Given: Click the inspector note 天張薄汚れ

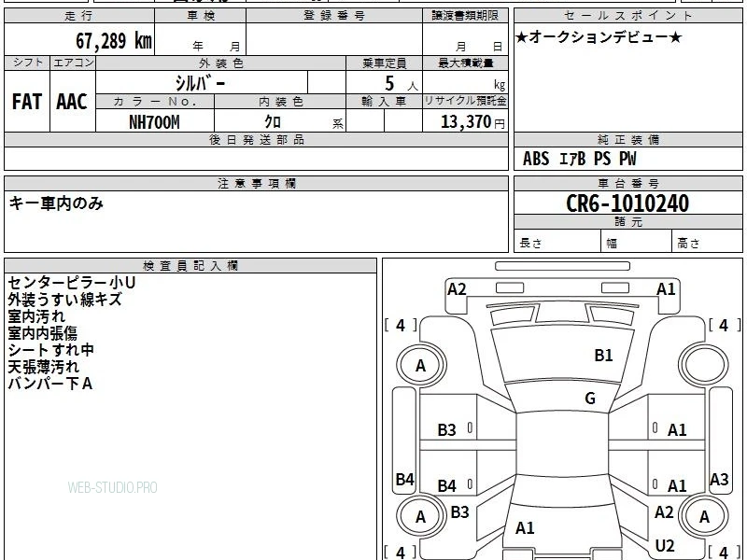Looking at the screenshot, I should pos(43,367).
